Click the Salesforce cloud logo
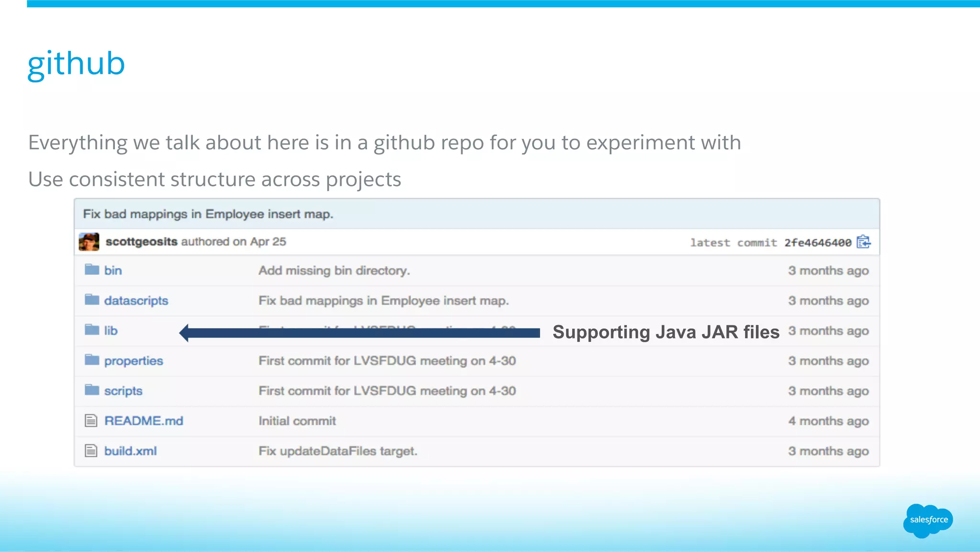The height and width of the screenshot is (552, 980). pyautogui.click(x=928, y=520)
